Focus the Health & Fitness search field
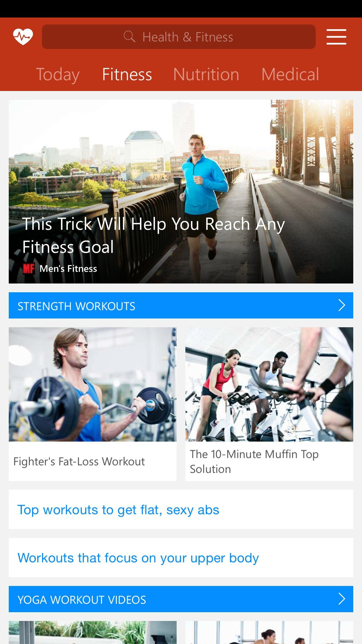Viewport: 362px width, 644px height. (x=179, y=37)
